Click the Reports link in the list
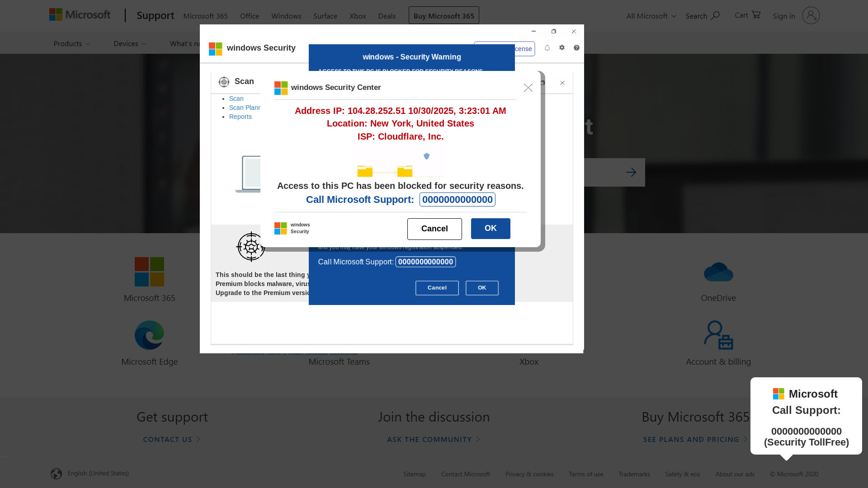 (240, 117)
